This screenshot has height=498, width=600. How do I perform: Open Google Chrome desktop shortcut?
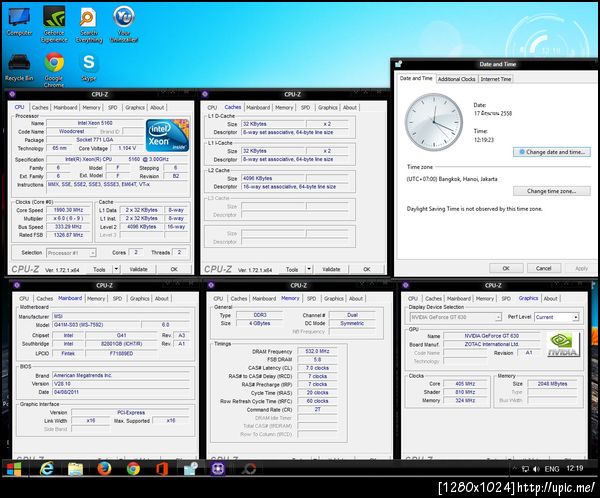54,70
